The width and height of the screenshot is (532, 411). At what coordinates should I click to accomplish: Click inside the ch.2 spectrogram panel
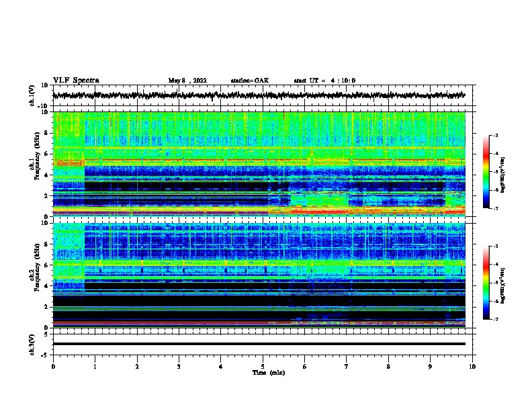tap(259, 275)
